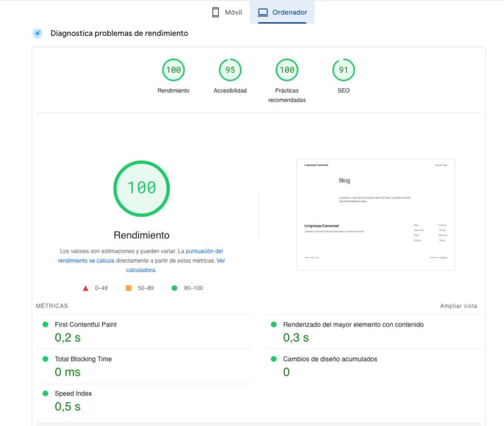Click the Accesibilidad 95 score gauge
This screenshot has width=504, height=426.
230,70
